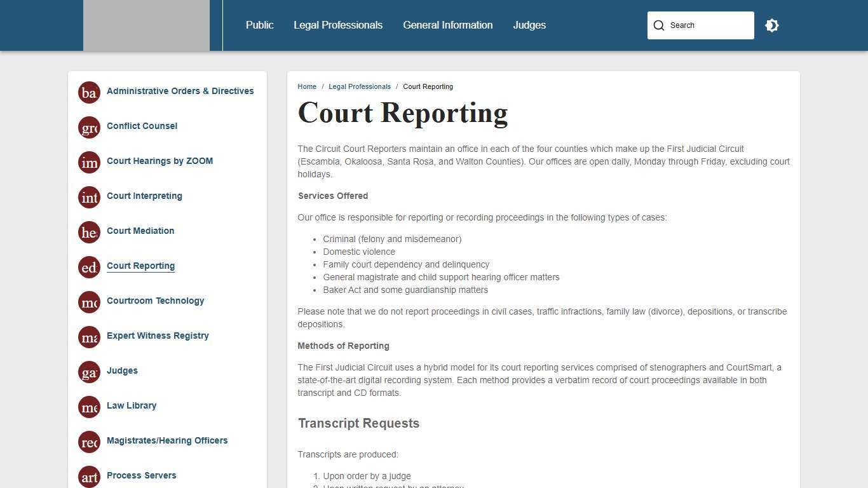Click the Magistrates/Hearing Officers sidebar icon
The width and height of the screenshot is (868, 488).
coord(89,442)
